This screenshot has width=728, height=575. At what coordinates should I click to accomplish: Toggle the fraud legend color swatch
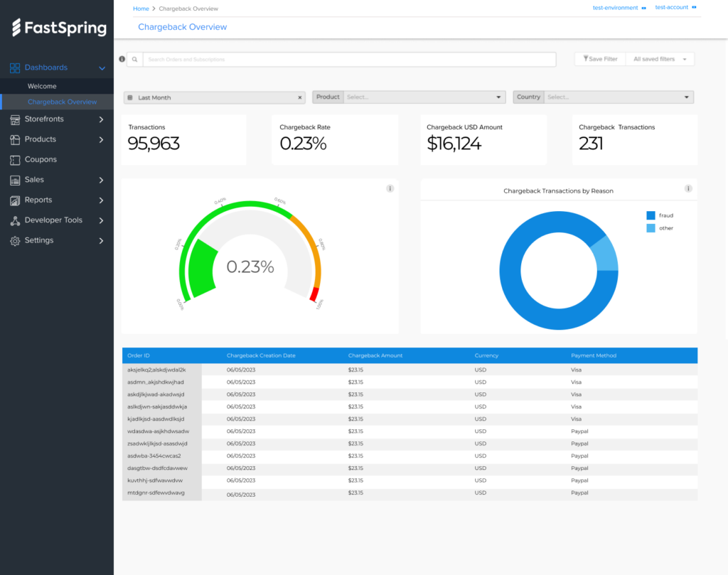click(x=650, y=215)
